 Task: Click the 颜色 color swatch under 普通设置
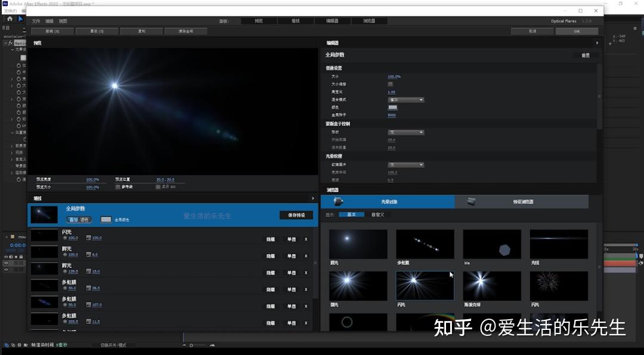(x=394, y=107)
